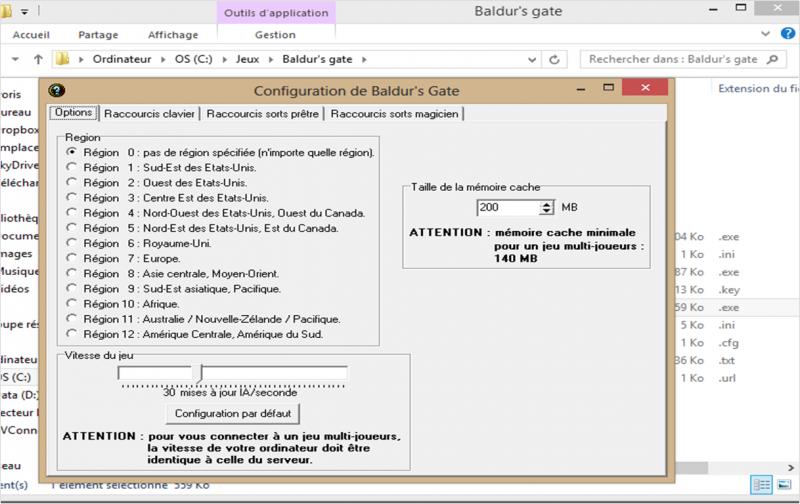This screenshot has width=800, height=504.
Task: Open the Options tab
Action: click(x=73, y=113)
